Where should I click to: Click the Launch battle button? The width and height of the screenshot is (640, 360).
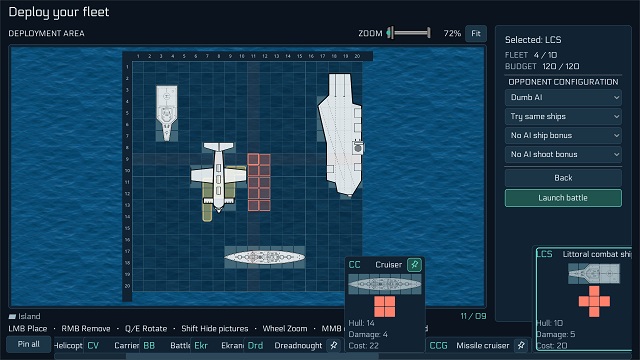[563, 198]
